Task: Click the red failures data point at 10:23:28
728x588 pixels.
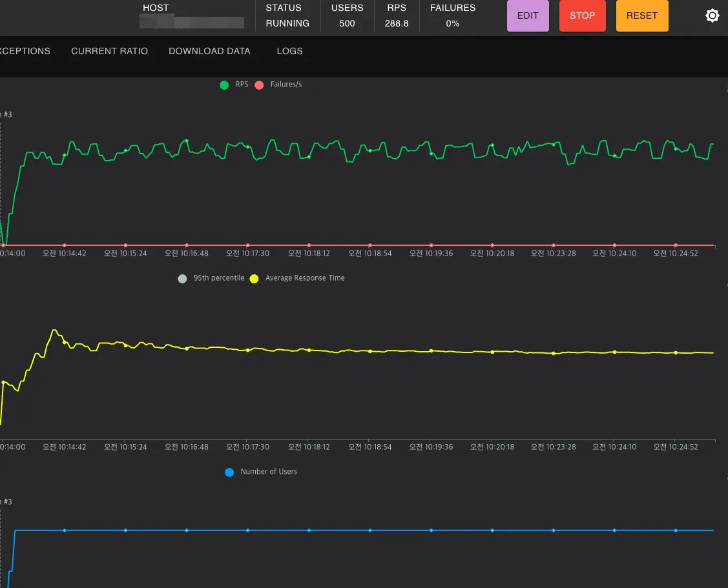Action: point(553,245)
